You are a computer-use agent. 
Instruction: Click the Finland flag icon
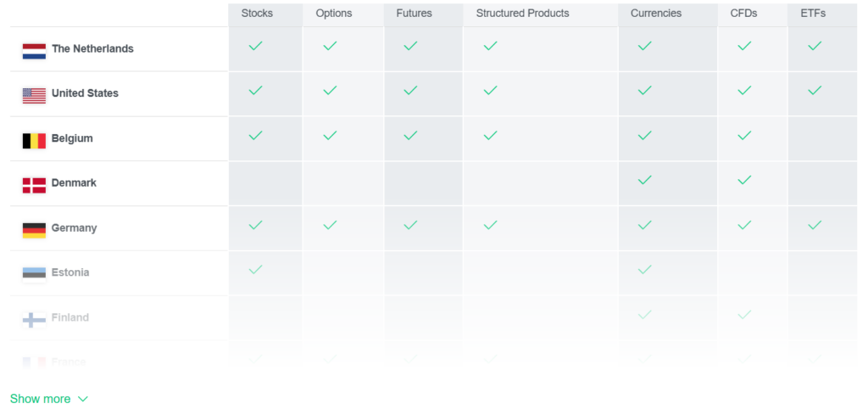click(x=34, y=319)
